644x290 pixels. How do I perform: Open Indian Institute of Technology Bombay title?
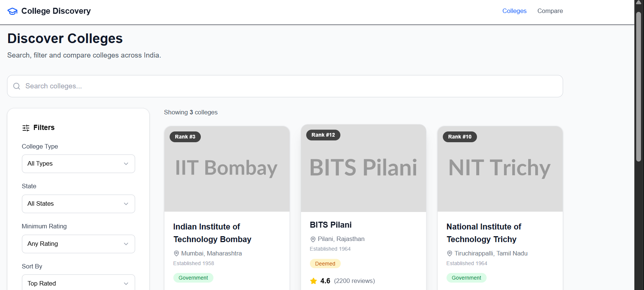coord(212,233)
